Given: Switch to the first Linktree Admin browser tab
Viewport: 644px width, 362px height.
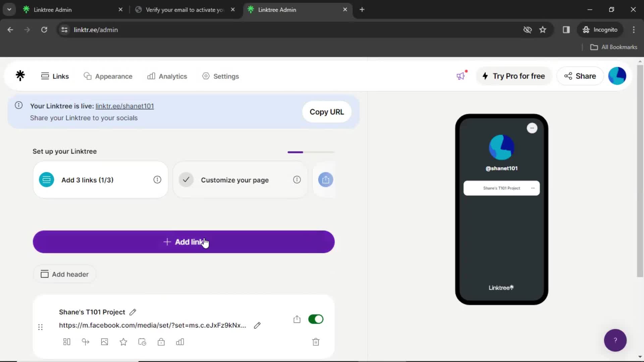Looking at the screenshot, I should 72,10.
